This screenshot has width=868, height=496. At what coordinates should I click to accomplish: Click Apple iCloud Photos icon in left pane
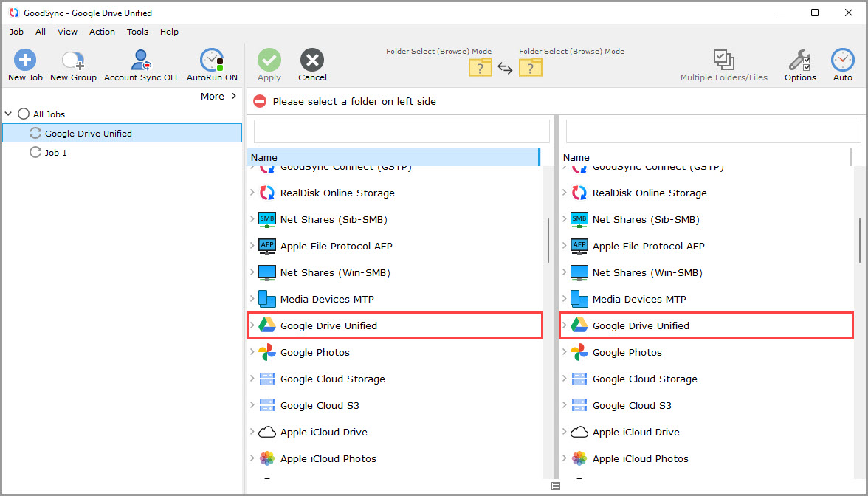267,458
